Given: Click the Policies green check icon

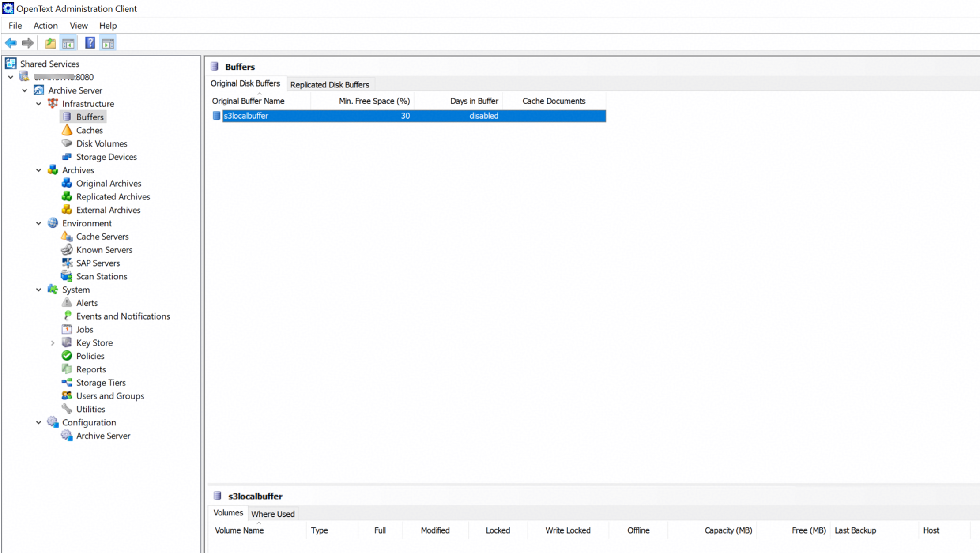Looking at the screenshot, I should (x=67, y=355).
